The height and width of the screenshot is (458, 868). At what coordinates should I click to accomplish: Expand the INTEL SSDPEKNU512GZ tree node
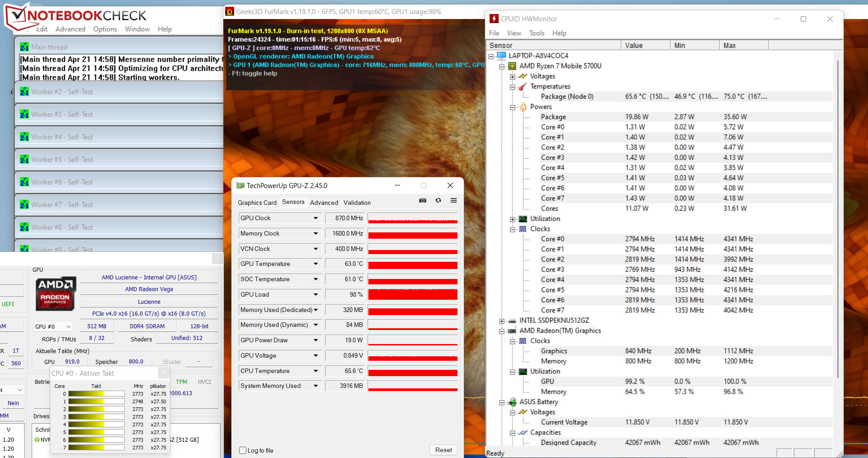[x=501, y=321]
